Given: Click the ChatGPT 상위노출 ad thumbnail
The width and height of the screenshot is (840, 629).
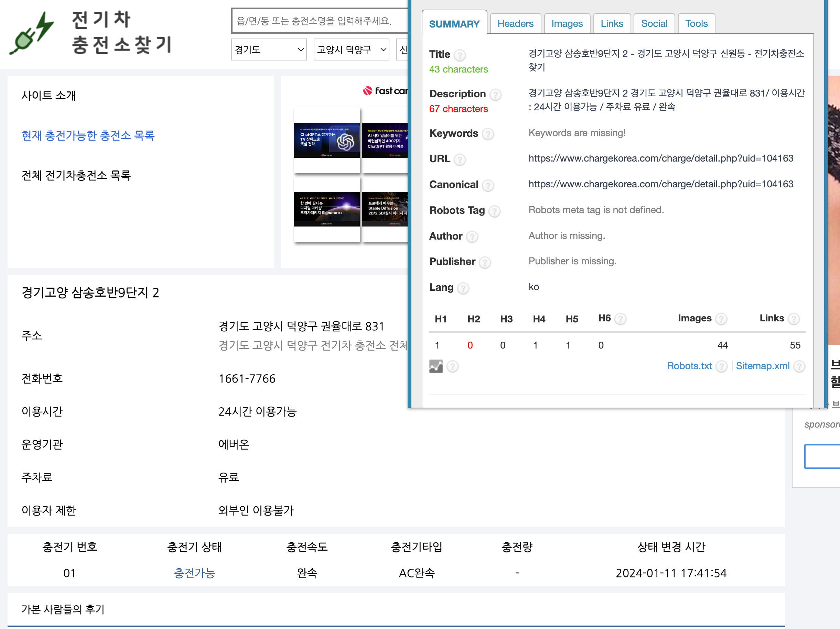Looking at the screenshot, I should (326, 140).
